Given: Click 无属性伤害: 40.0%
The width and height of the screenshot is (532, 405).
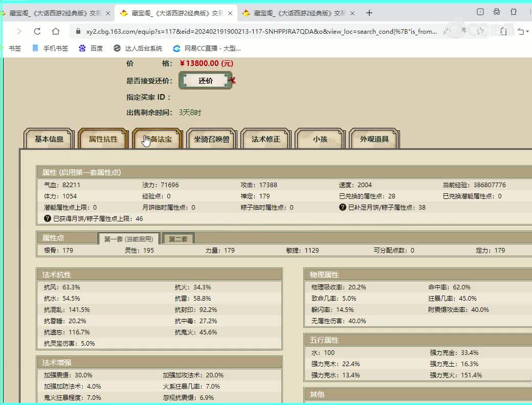Looking at the screenshot, I should tap(339, 321).
